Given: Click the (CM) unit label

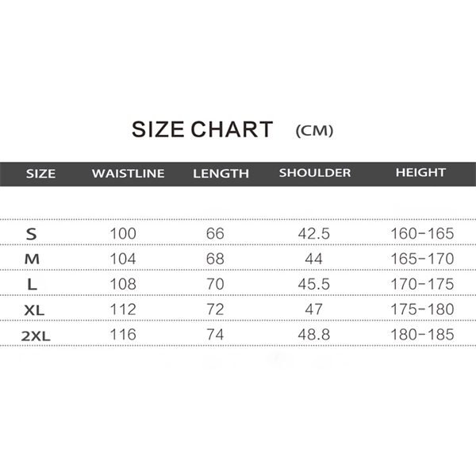Looking at the screenshot, I should click(x=314, y=131).
